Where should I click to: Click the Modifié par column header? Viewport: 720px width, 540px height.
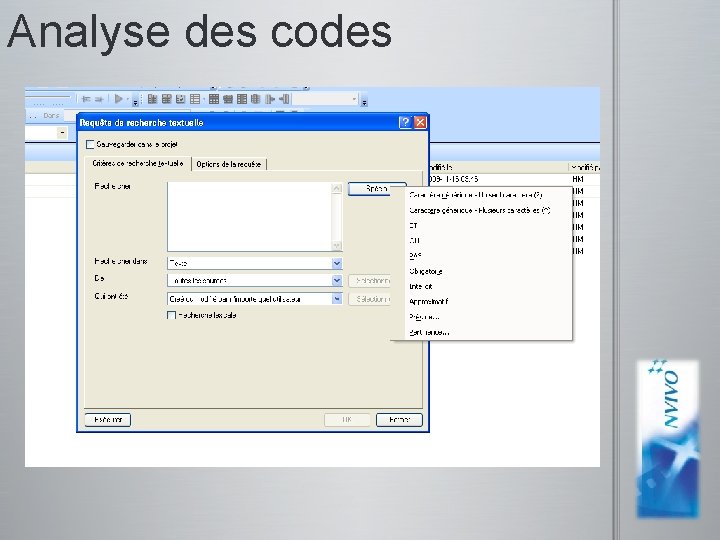click(x=585, y=167)
